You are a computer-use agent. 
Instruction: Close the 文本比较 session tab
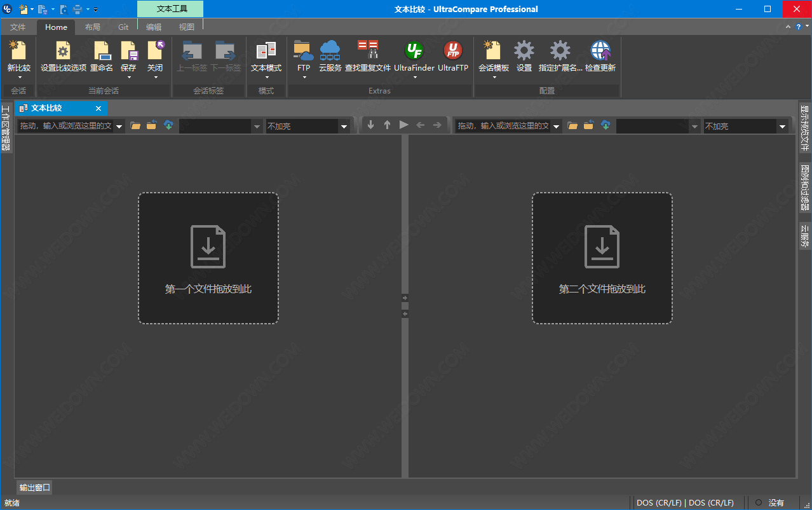click(98, 109)
